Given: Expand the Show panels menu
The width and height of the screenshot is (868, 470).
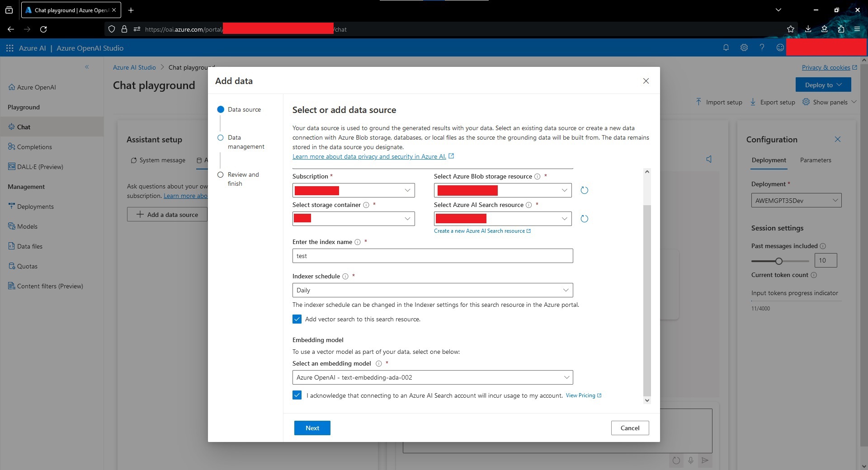Looking at the screenshot, I should [829, 102].
